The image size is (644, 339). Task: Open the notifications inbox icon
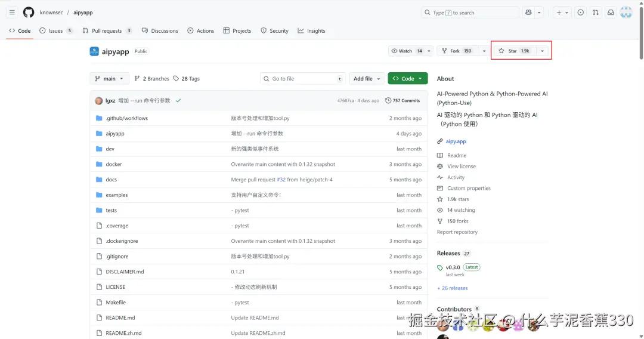coord(611,13)
